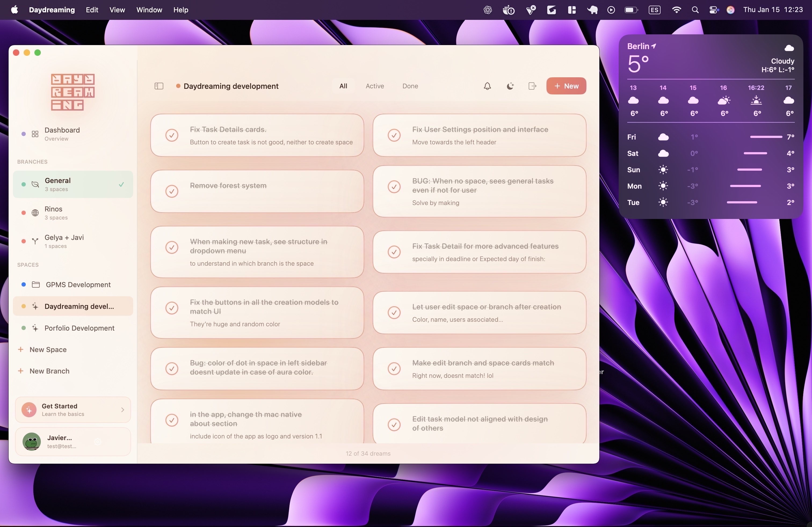Select the Gelya + Javi branch
Image resolution: width=812 pixels, height=527 pixels.
pyautogui.click(x=73, y=241)
